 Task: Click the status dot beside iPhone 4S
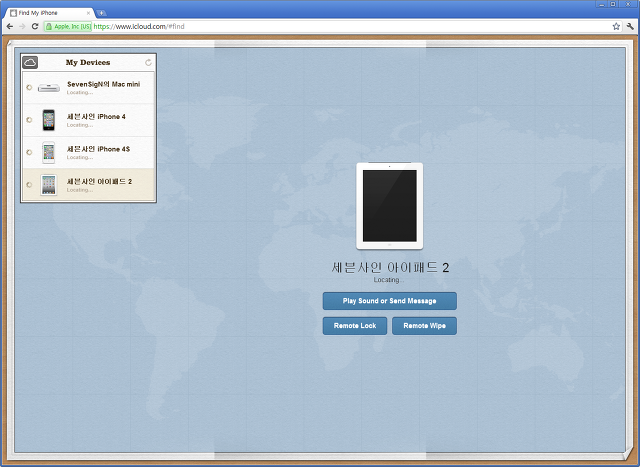coord(29,152)
